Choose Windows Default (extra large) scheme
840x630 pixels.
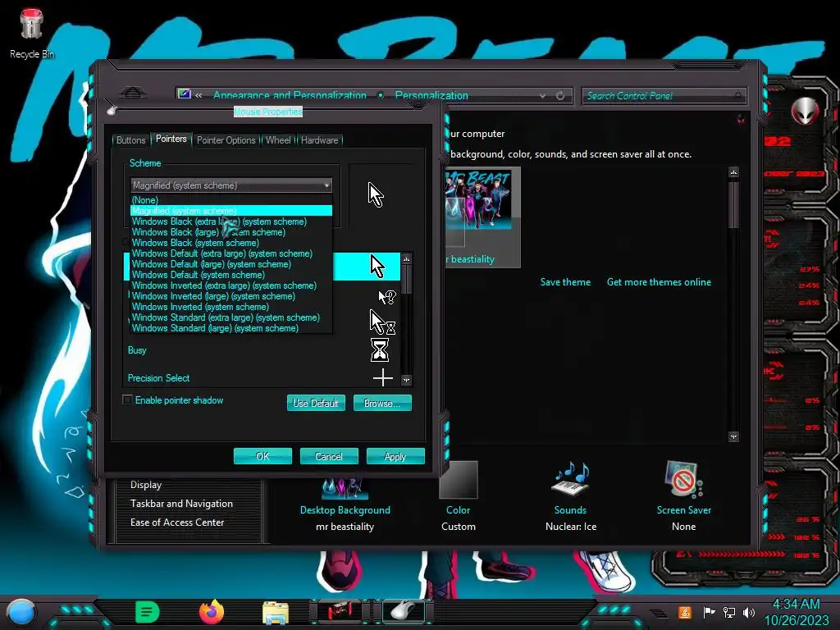tap(231, 253)
